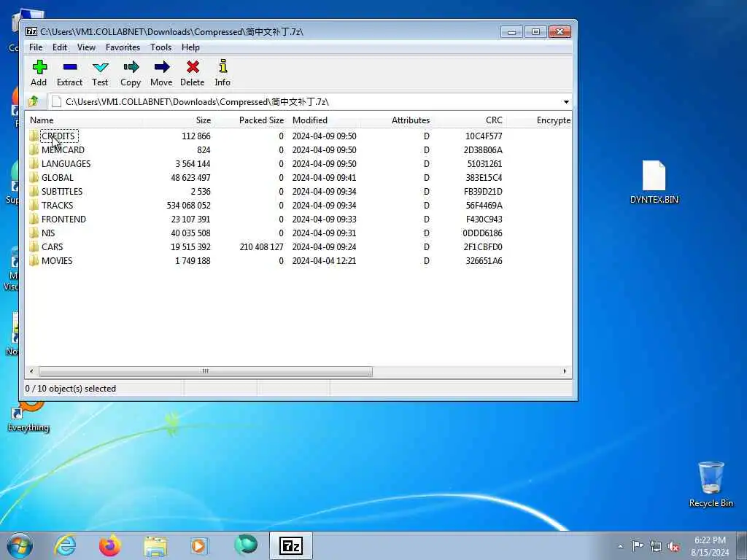Go up one folder level icon
Screen dimensions: 747x560
(x=34, y=101)
